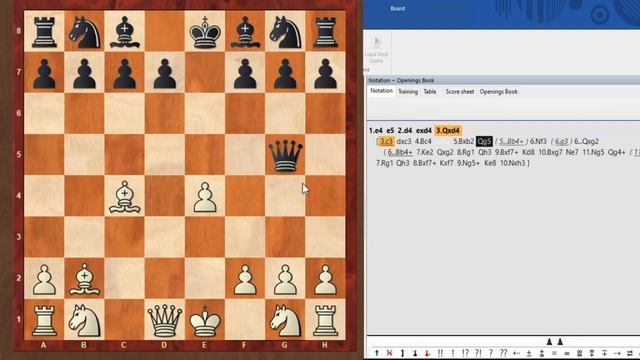
Task: Select the white knight on g1
Action: click(285, 320)
